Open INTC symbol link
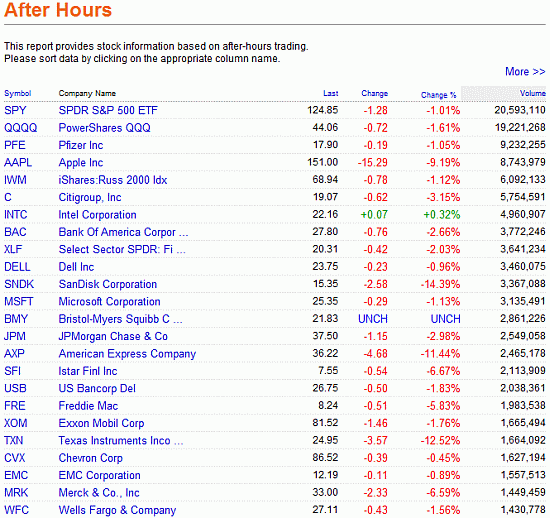Image resolution: width=550 pixels, height=518 pixels. pos(15,215)
